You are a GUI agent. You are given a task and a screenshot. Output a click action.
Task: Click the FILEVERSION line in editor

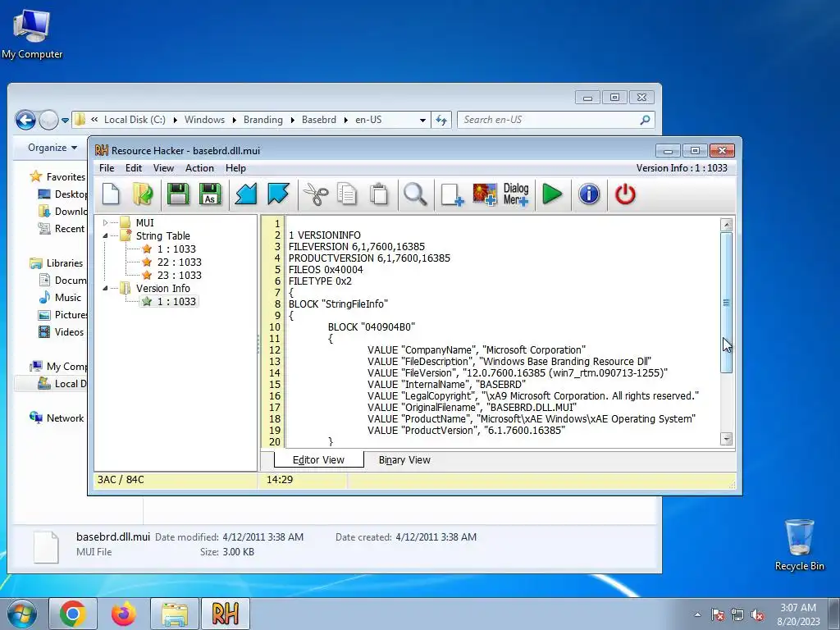click(357, 246)
